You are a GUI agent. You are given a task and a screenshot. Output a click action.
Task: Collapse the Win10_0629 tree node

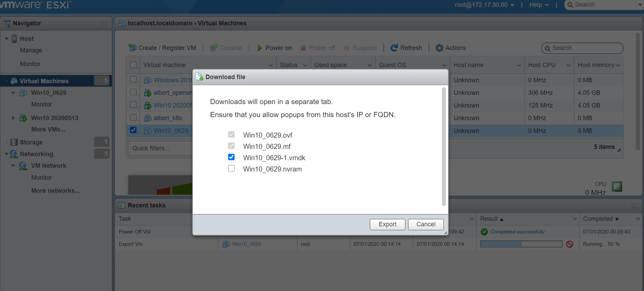tap(13, 93)
